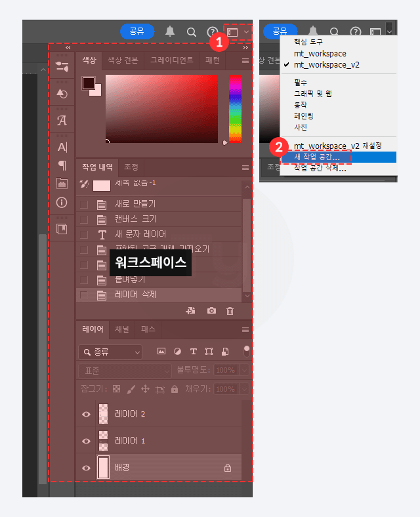The height and width of the screenshot is (517, 420).
Task: Open the Glyphs script-A icon in side strip
Action: (62, 120)
